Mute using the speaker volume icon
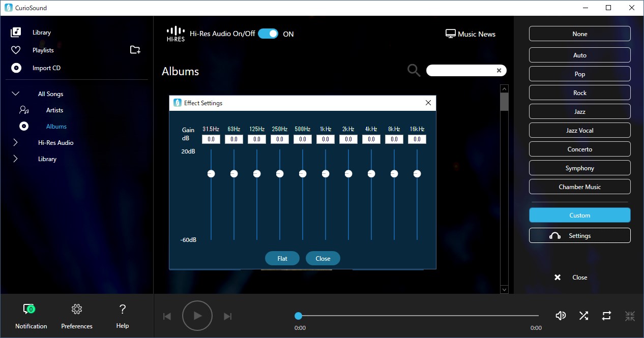Image resolution: width=644 pixels, height=338 pixels. 561,316
